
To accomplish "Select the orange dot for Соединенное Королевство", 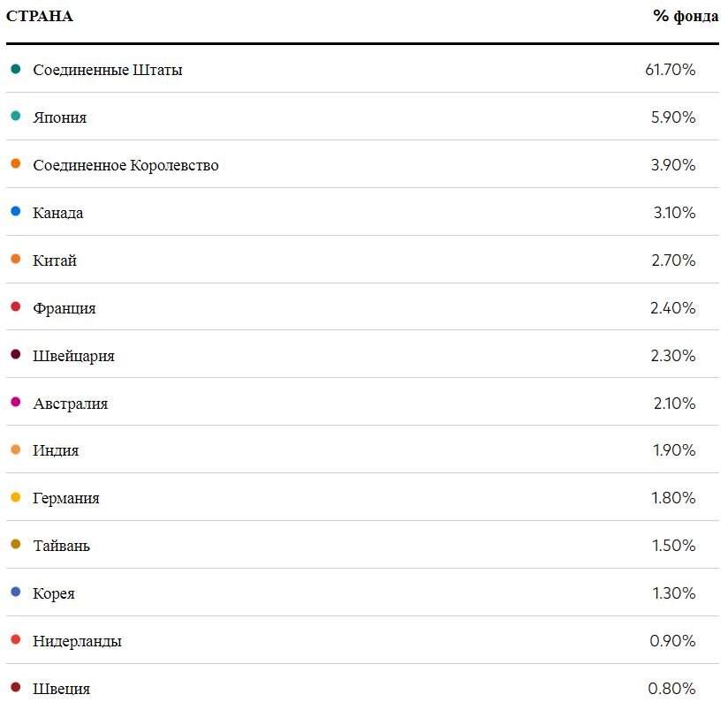I will tap(15, 163).
